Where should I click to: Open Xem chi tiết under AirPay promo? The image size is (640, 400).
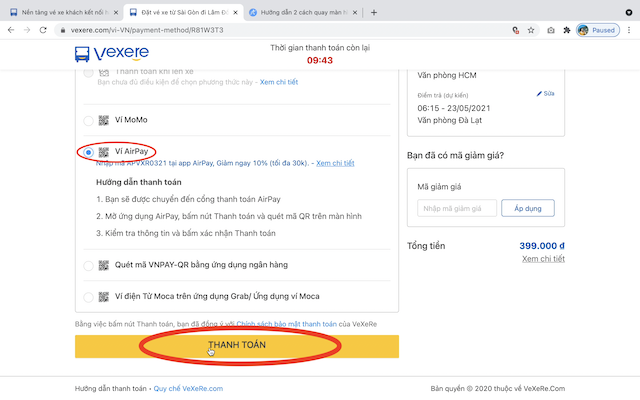[335, 163]
